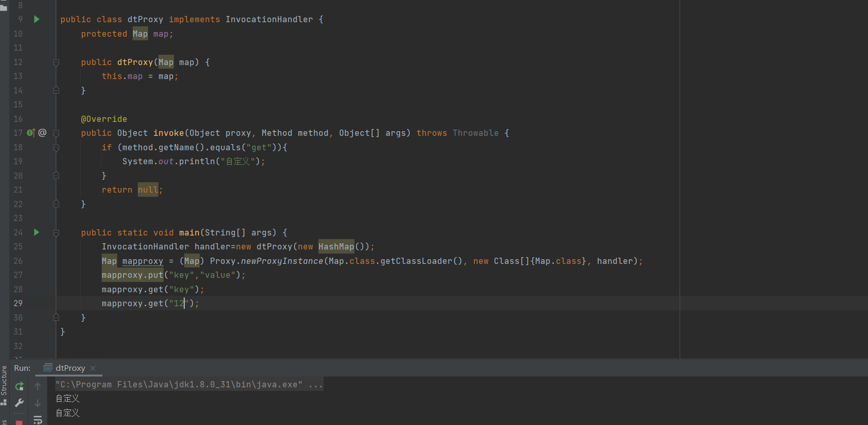Click newProxyInstance on line 26
This screenshot has height=425, width=868.
point(282,261)
